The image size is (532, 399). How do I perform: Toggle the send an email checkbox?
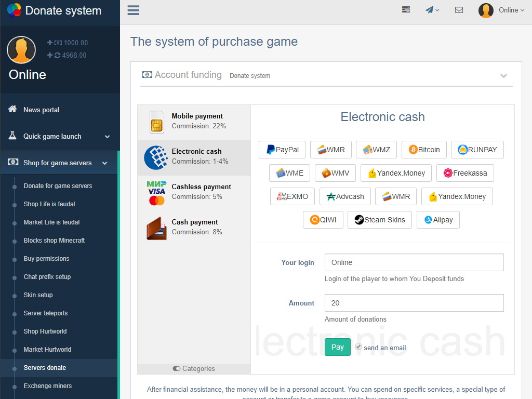pos(358,347)
